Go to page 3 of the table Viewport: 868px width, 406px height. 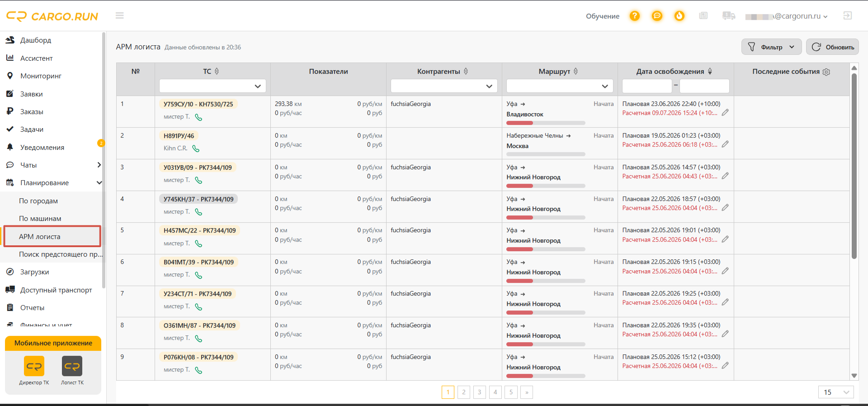tap(479, 392)
